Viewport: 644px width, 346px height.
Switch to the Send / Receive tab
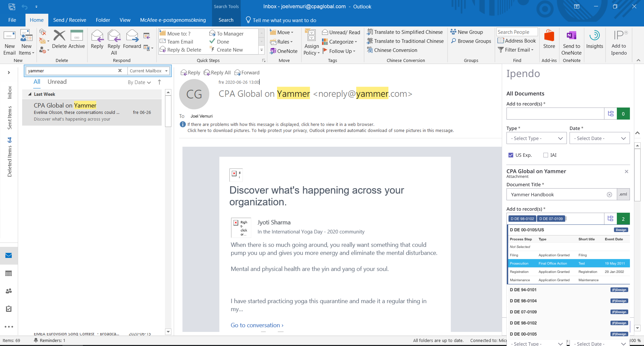pyautogui.click(x=69, y=20)
